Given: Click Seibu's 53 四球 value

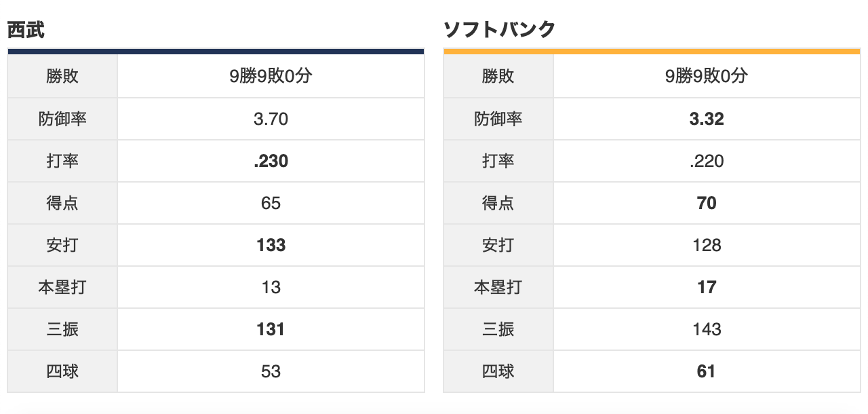Looking at the screenshot, I should coord(271,371).
